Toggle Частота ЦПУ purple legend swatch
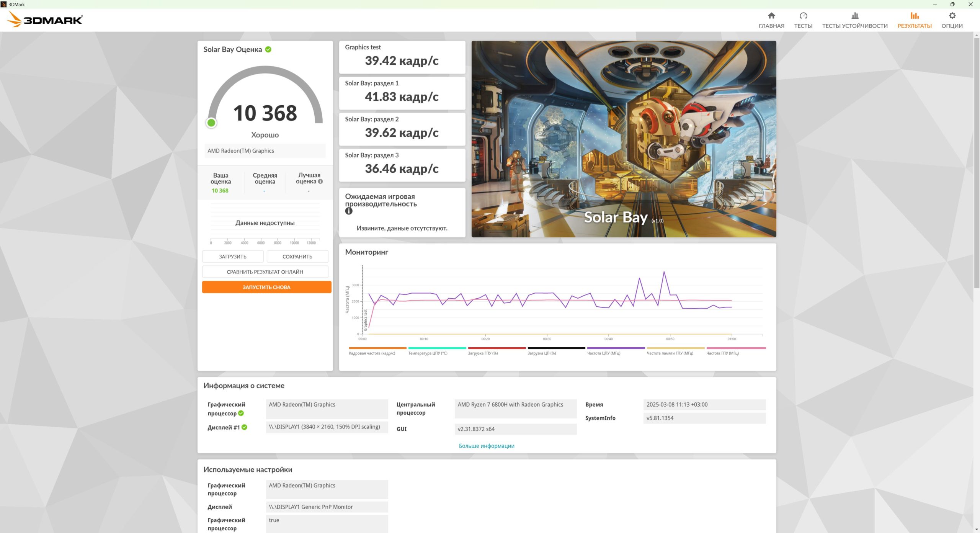 coord(616,348)
